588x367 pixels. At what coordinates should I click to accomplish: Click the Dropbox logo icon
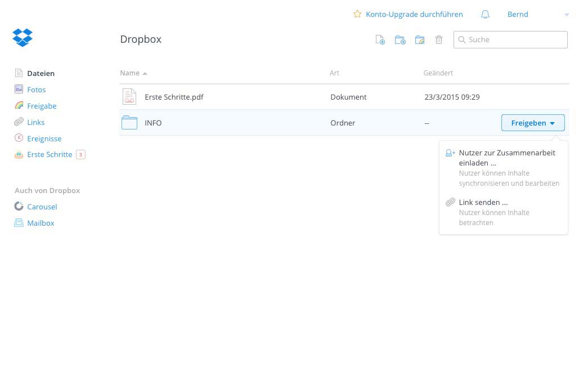pos(23,38)
